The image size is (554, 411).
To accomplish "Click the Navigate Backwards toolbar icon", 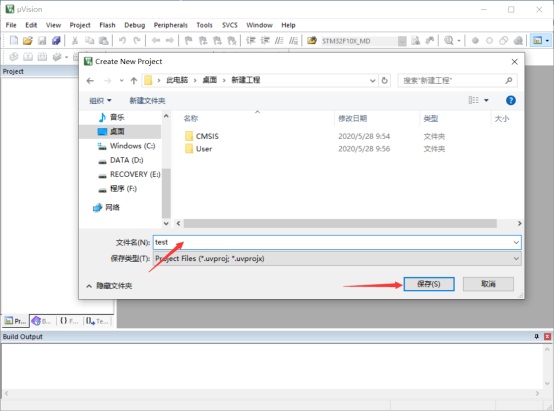I will [x=156, y=41].
